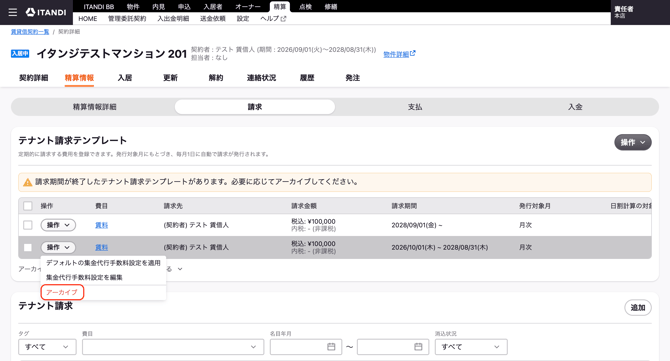670x361 pixels.
Task: Open calendar icon in the first date field
Action: click(331, 346)
